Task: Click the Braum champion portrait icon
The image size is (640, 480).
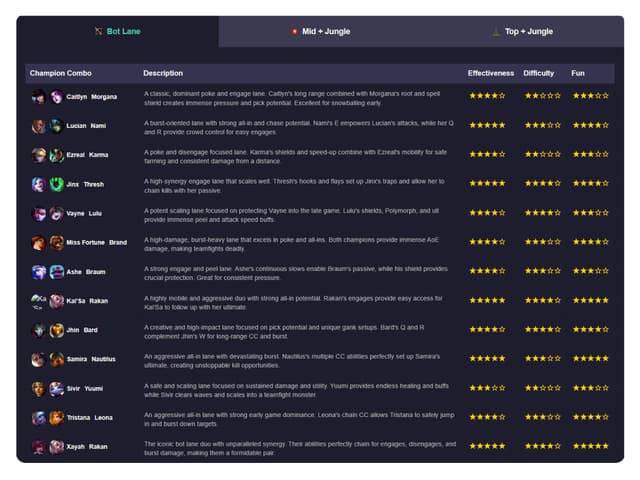Action: click(x=56, y=272)
